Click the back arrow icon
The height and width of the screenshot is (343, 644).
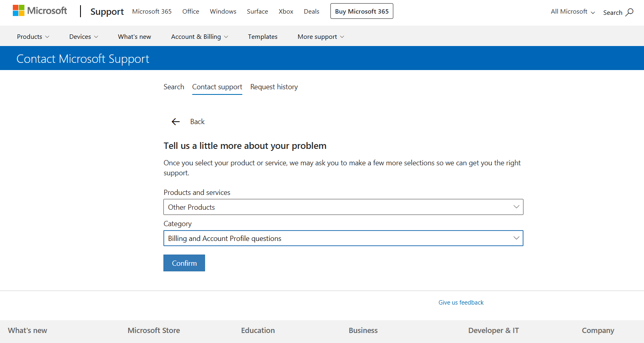tap(175, 122)
